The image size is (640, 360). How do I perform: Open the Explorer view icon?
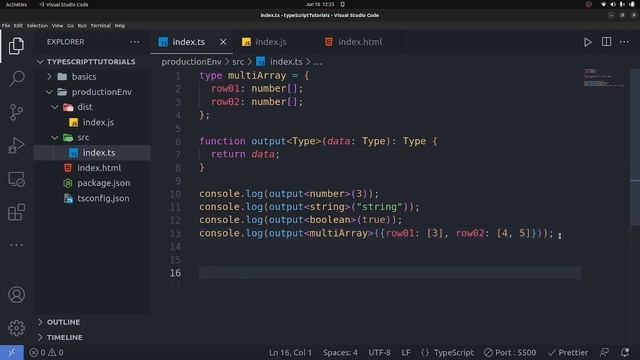coord(16,46)
